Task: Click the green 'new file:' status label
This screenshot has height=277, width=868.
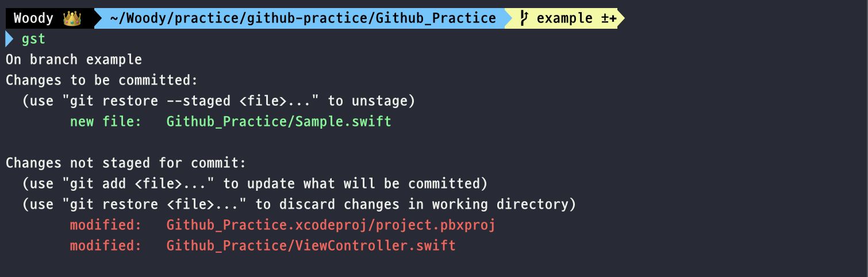Action: 106,122
